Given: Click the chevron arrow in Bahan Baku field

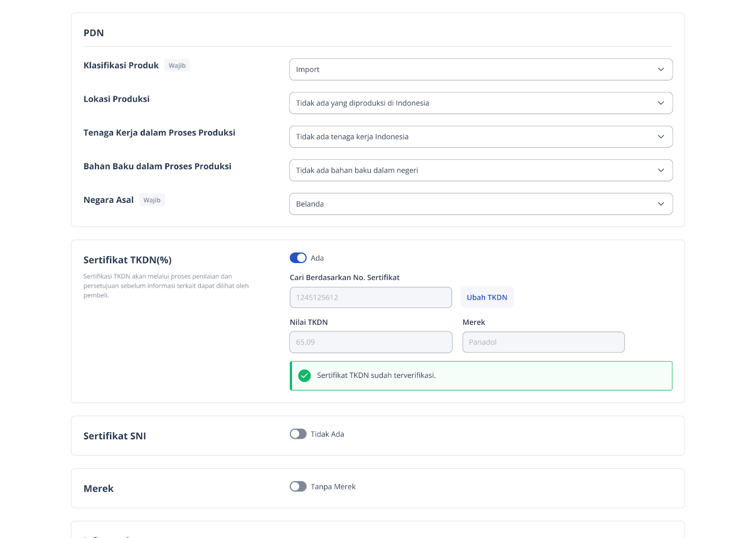Looking at the screenshot, I should (x=661, y=170).
